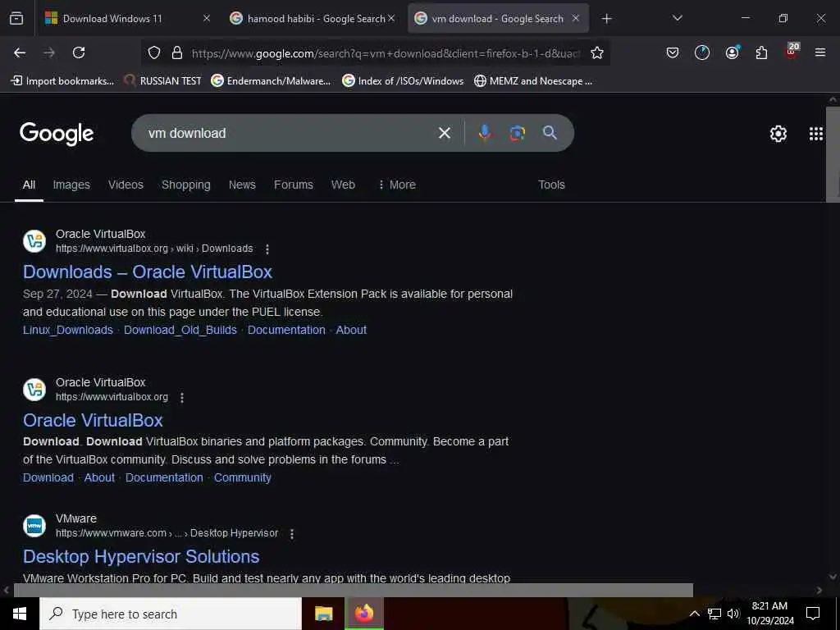Open the Extensions puzzle icon
This screenshot has height=630, width=840.
(761, 52)
